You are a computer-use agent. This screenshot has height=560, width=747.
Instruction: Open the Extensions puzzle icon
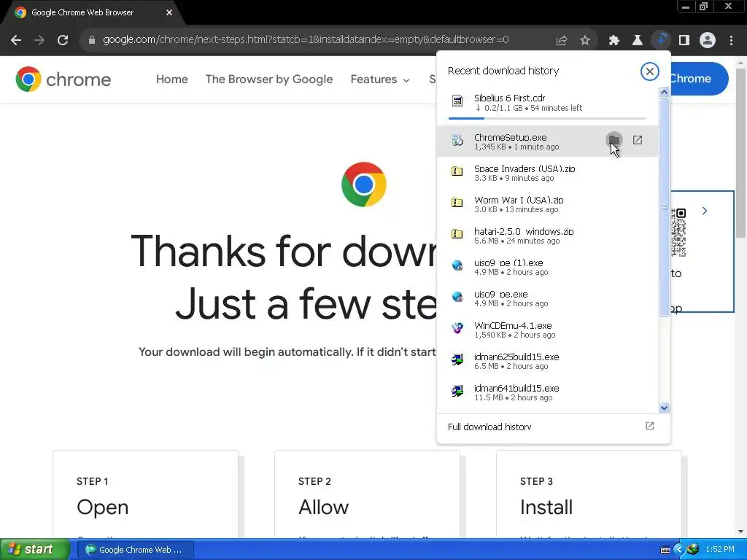tap(614, 41)
